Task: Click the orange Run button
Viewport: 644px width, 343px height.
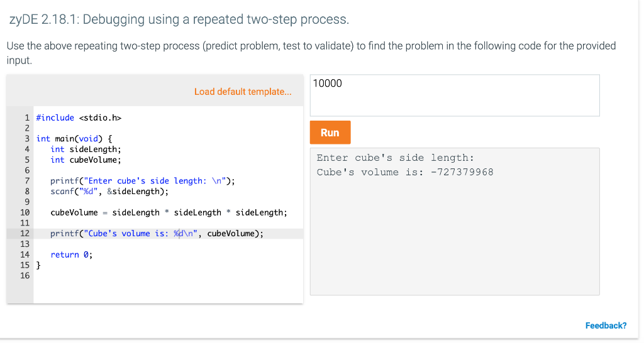Action: 330,133
